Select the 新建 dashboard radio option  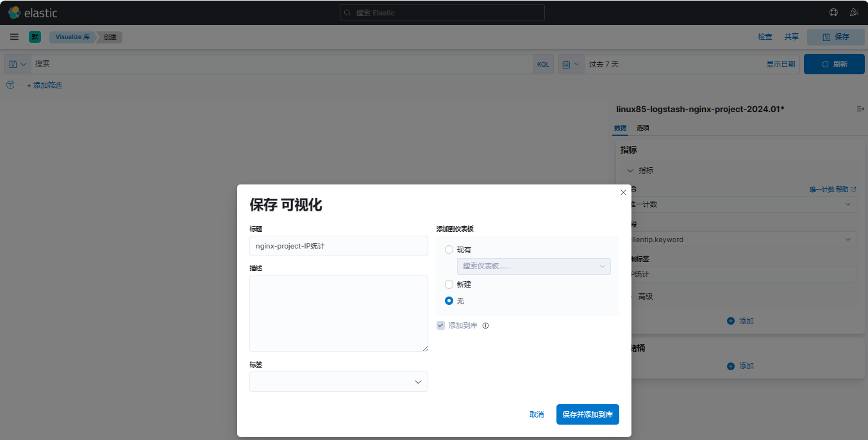tap(449, 284)
